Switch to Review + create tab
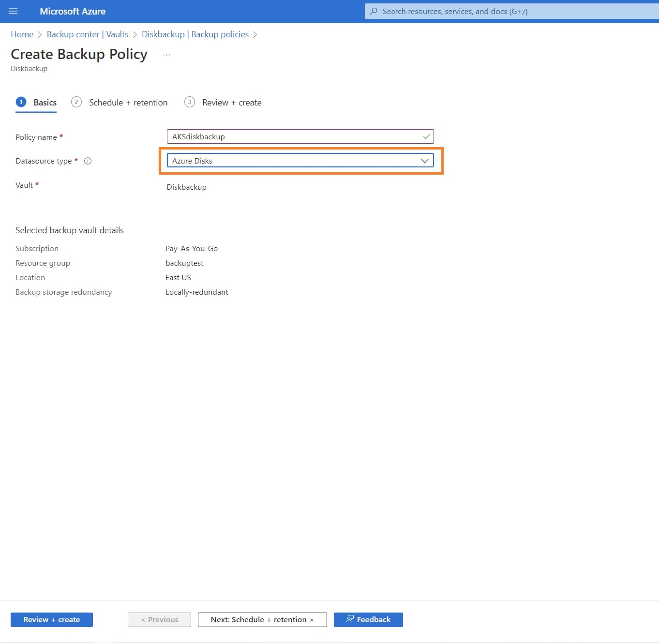 [x=223, y=103]
